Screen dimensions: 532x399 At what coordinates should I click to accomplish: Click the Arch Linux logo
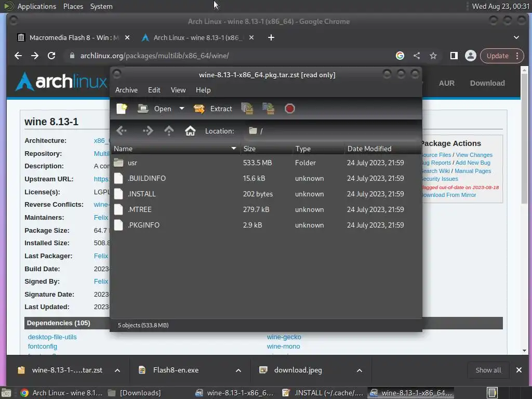pyautogui.click(x=61, y=82)
